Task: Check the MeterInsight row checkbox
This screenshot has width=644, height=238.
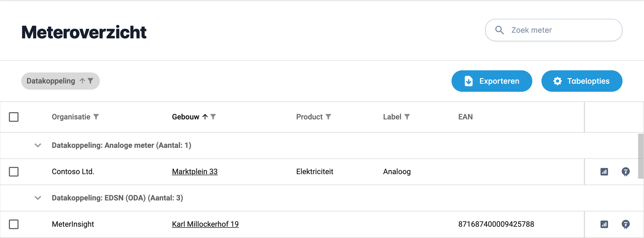Action: [x=14, y=224]
